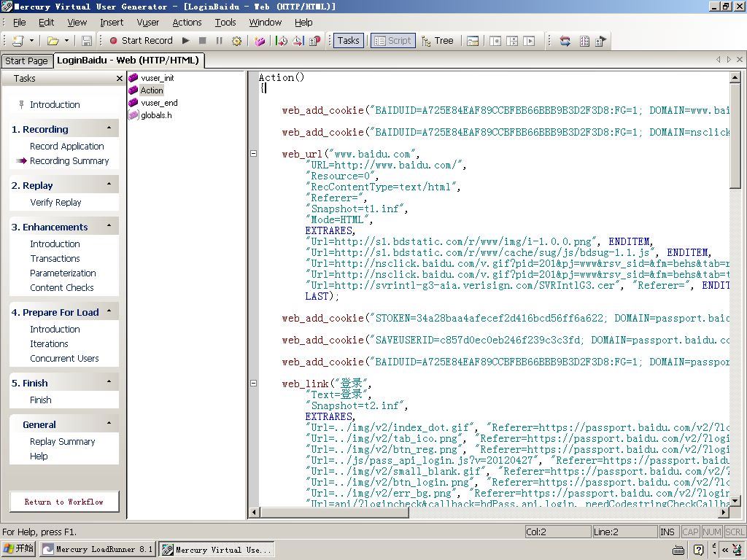This screenshot has height=560, width=747.
Task: Click the end transaction clock icon
Action: 298,41
